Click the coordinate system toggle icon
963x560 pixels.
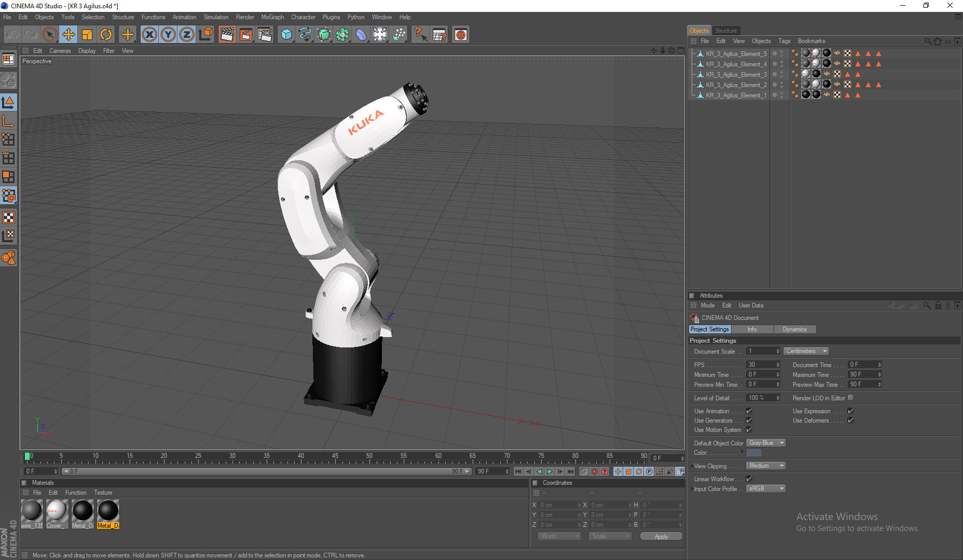pyautogui.click(x=206, y=35)
